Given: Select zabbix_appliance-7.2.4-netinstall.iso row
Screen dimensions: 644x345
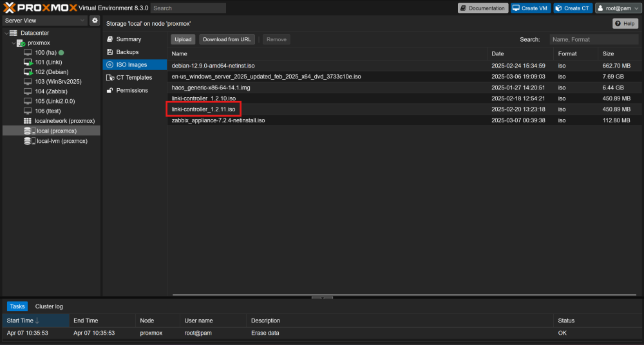Looking at the screenshot, I should [x=403, y=120].
